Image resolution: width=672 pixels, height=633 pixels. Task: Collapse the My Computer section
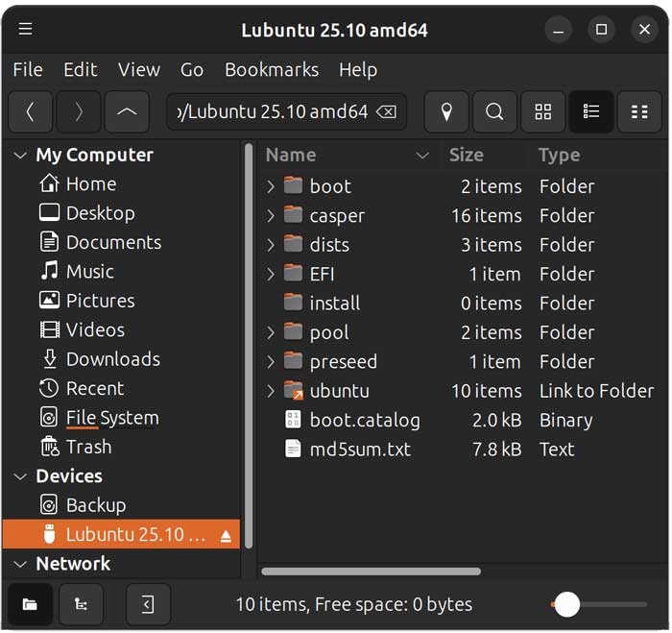point(20,155)
